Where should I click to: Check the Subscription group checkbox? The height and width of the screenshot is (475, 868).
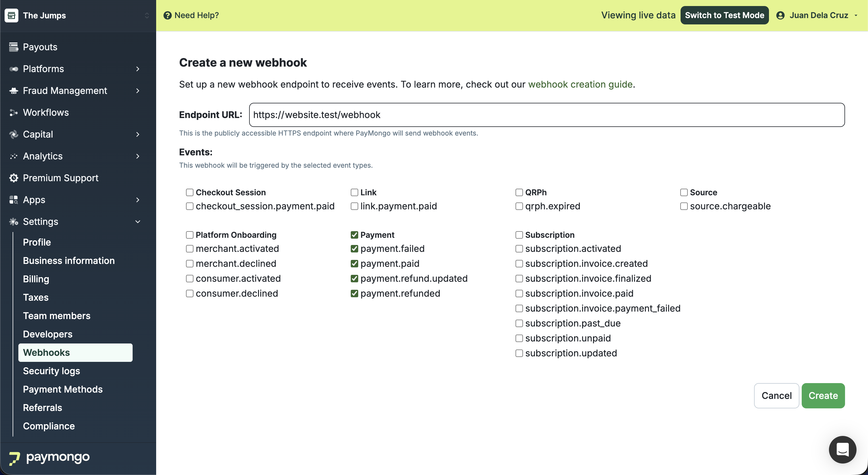[x=519, y=235]
